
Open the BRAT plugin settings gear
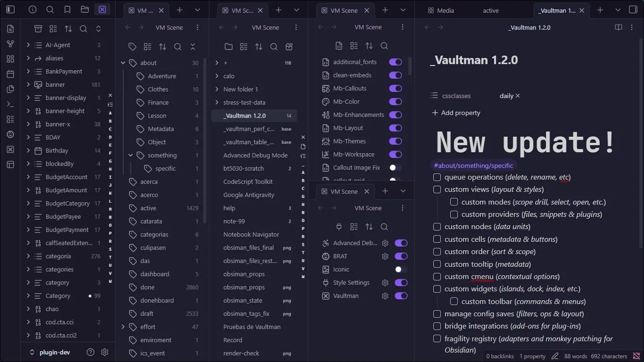click(385, 256)
